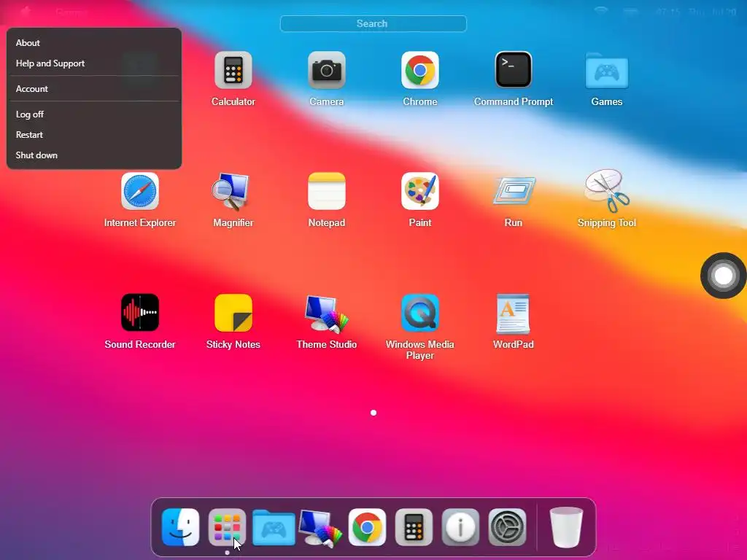
Task: Launch Notepad
Action: 326,191
